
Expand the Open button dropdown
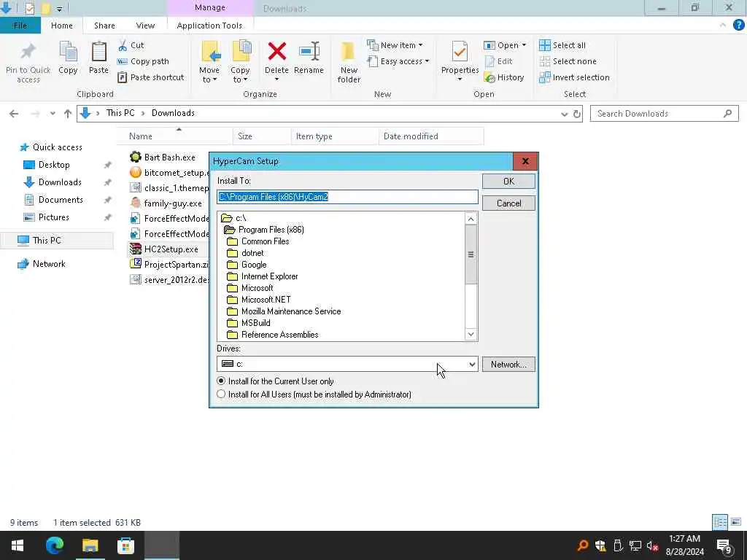pos(524,45)
